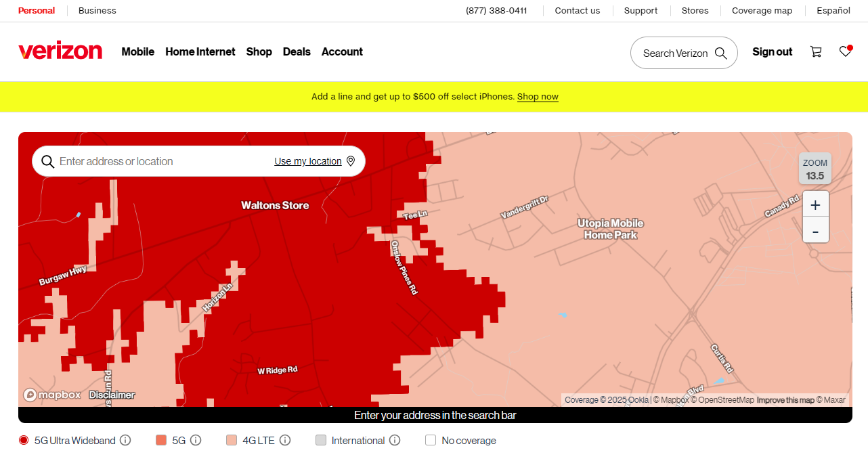The image size is (868, 461).
Task: Click the Verizon logo
Action: pos(60,51)
